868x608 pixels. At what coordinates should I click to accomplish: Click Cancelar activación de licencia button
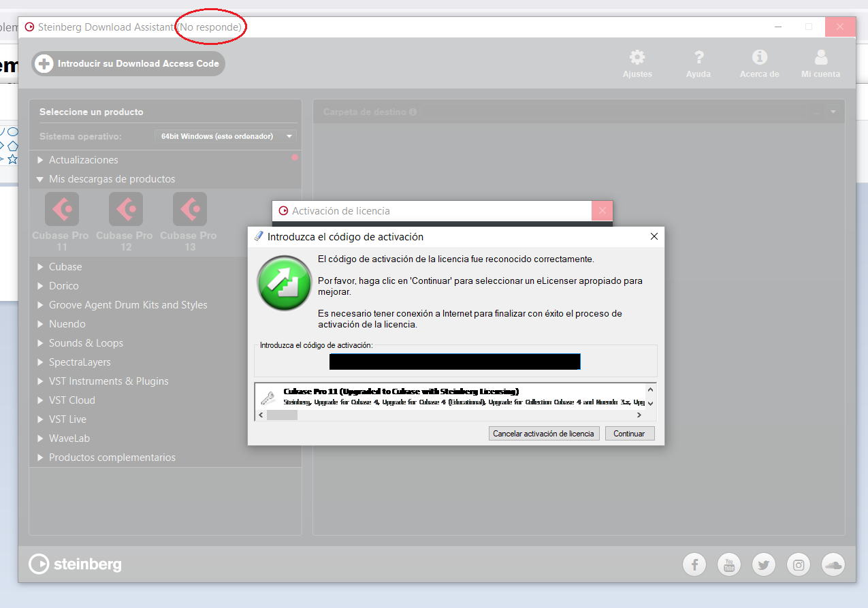click(x=544, y=434)
